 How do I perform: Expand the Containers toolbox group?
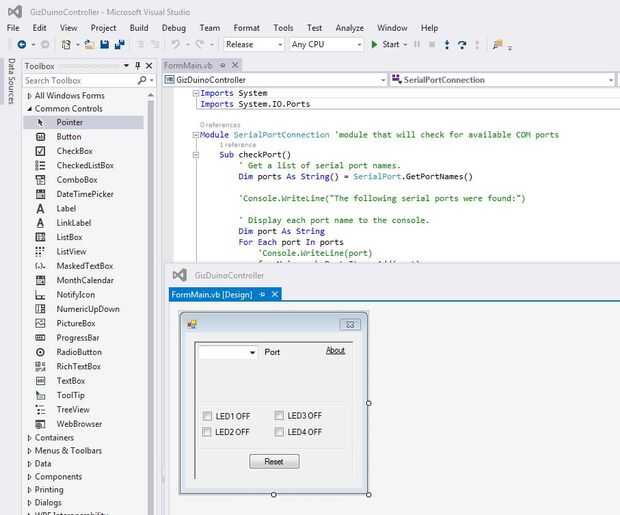tap(54, 438)
